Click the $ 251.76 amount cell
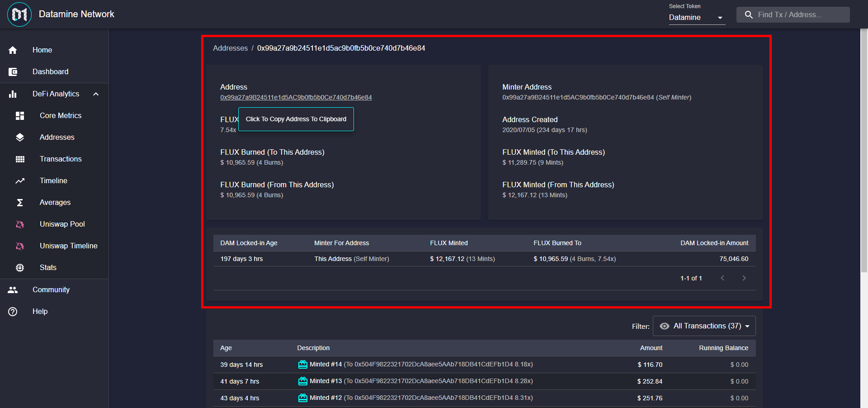 point(650,399)
